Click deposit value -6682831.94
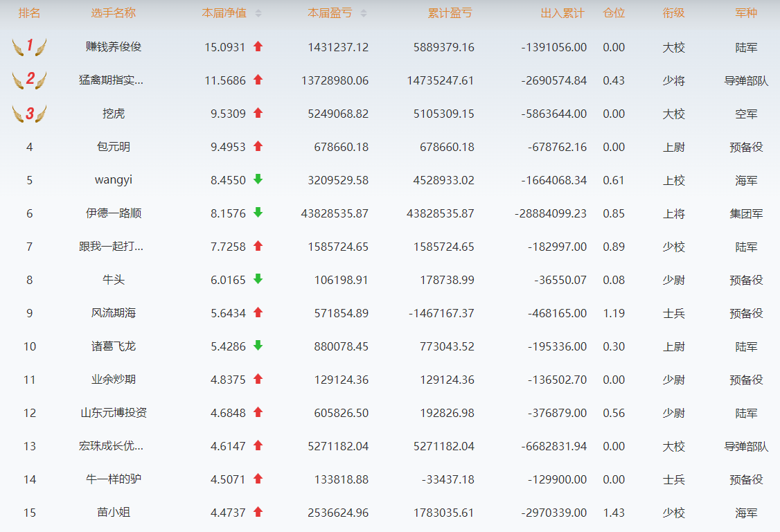This screenshot has width=780, height=532. tap(554, 446)
